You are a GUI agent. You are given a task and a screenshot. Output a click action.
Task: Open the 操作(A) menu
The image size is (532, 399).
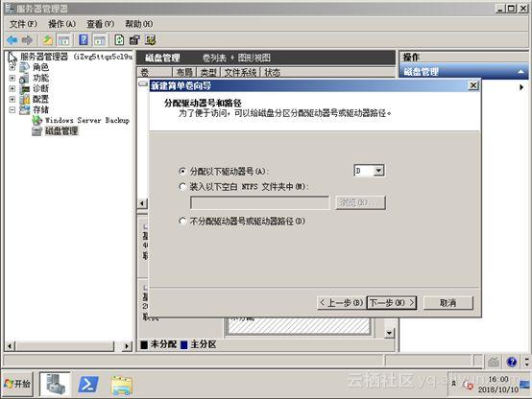61,24
